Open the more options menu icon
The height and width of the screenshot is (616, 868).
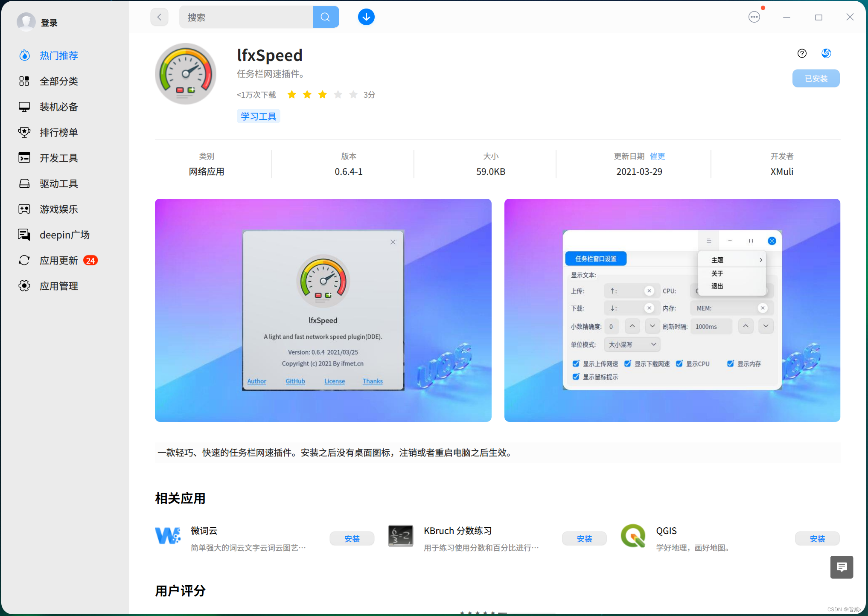(x=754, y=17)
